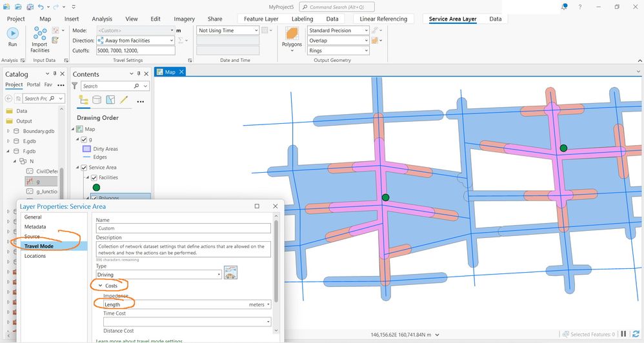
Task: Click the accumulate attributes sigma icon
Action: pyautogui.click(x=180, y=41)
